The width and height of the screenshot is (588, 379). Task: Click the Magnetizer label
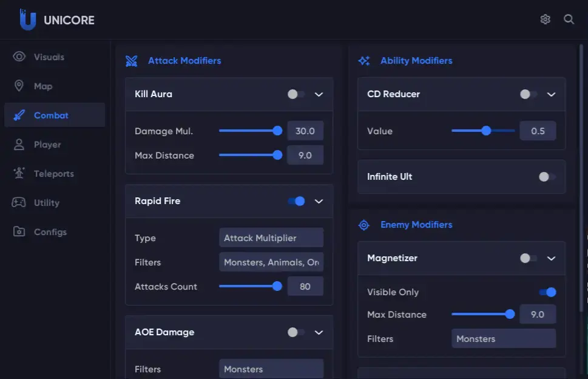(x=392, y=258)
